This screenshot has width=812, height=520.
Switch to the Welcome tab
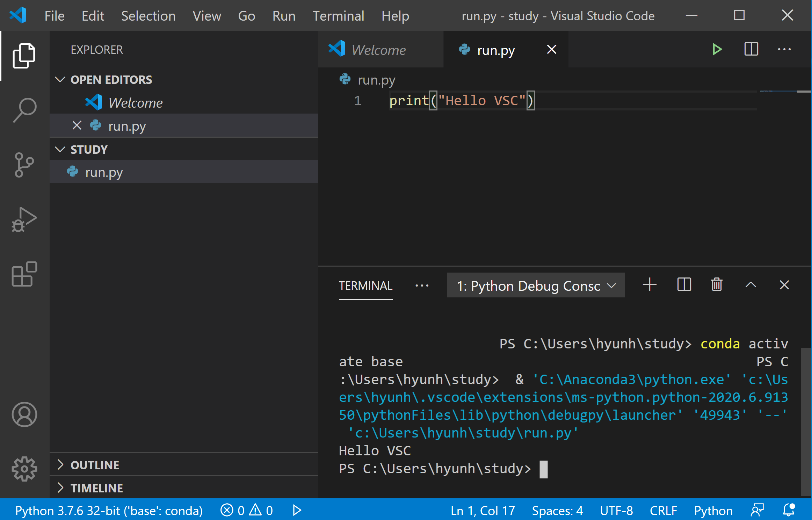click(x=379, y=50)
